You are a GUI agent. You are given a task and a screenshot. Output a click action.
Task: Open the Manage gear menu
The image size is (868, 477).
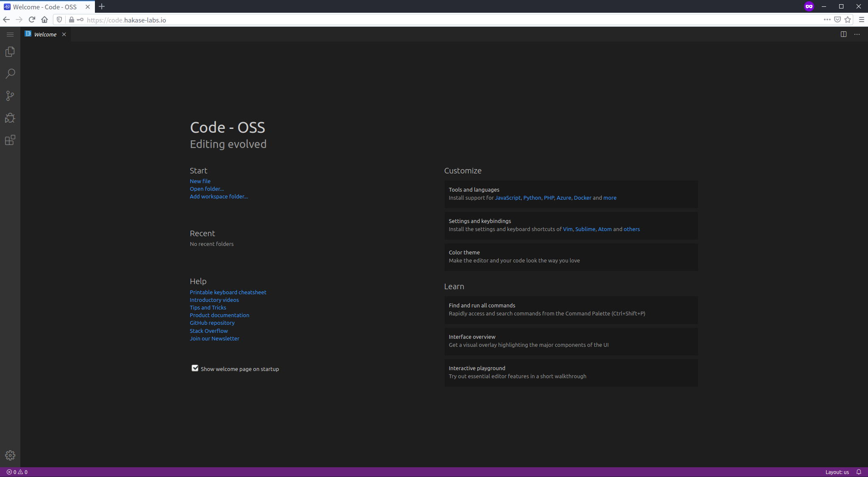pyautogui.click(x=10, y=455)
